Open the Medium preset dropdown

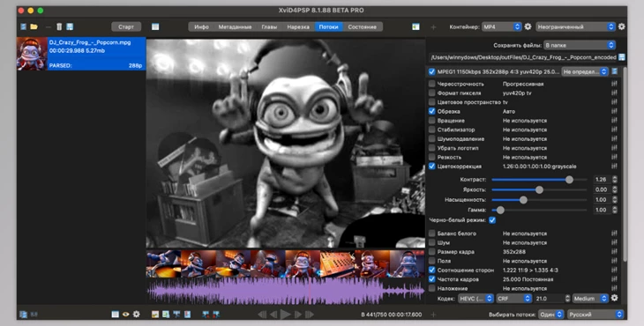coord(590,299)
